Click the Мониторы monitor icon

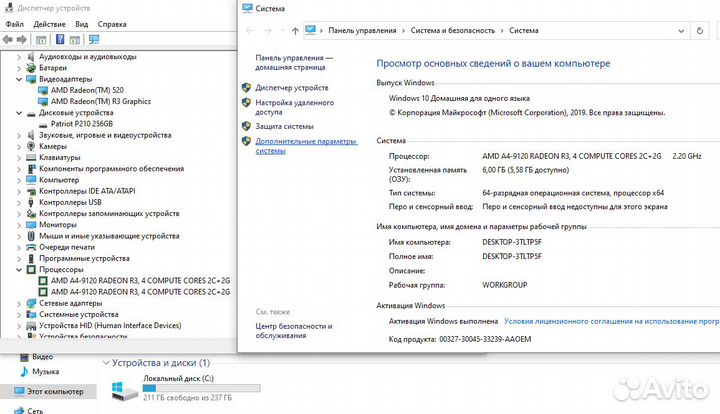31,225
